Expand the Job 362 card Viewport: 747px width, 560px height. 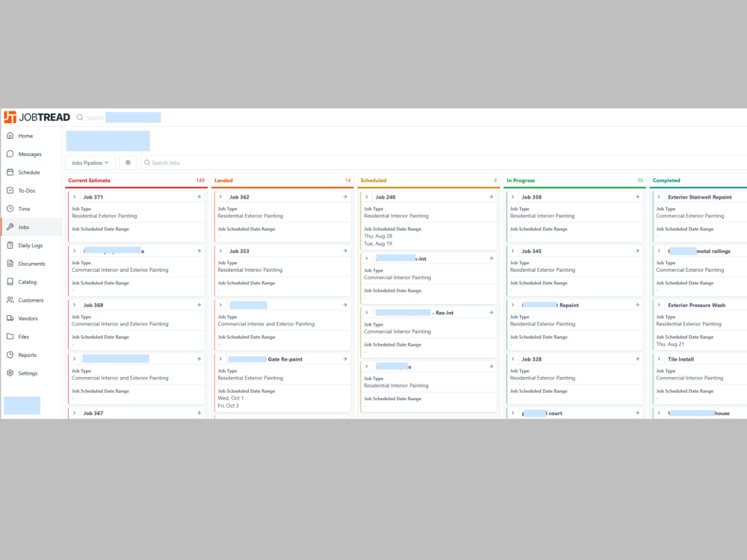220,196
